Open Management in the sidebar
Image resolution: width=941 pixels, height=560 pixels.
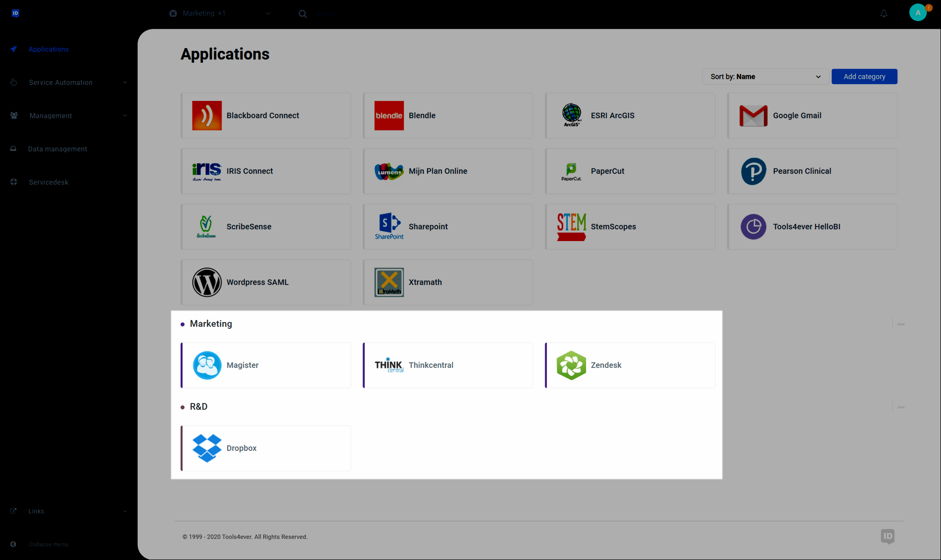pos(50,116)
